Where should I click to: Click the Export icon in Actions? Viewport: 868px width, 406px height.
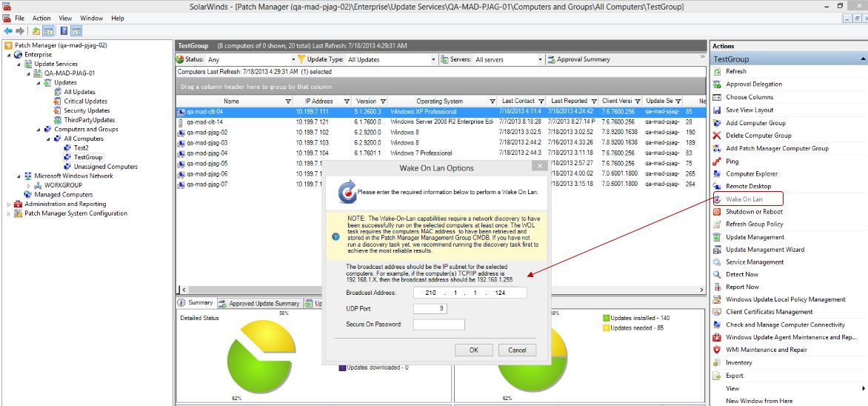click(x=717, y=376)
